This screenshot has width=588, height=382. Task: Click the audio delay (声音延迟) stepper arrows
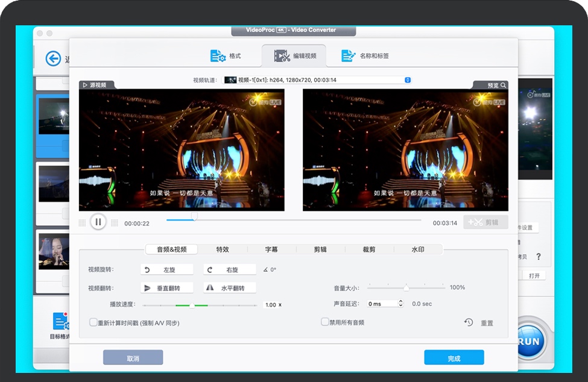400,304
